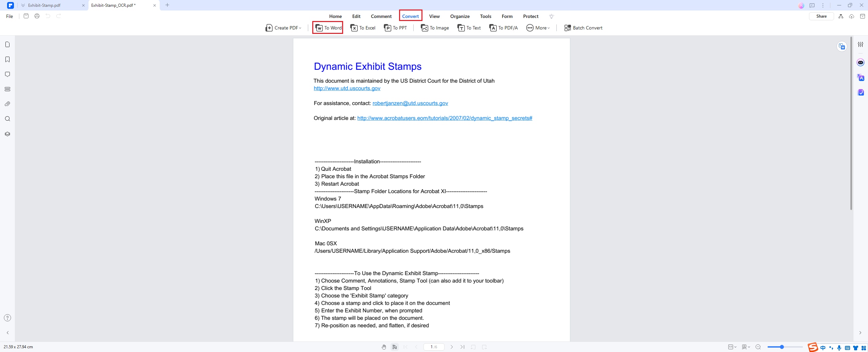Open the three-dot more options menu
868x352 pixels.
823,5
